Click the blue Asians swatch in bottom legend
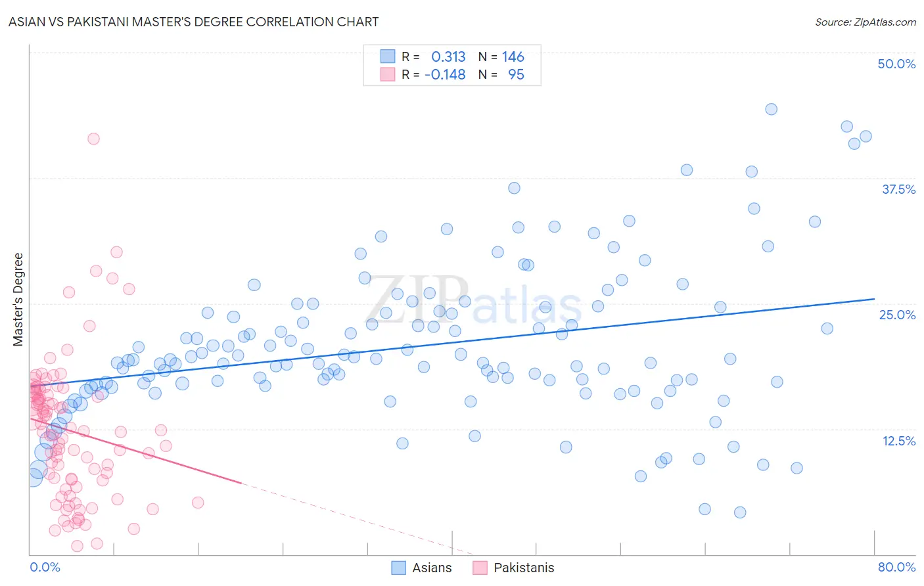924x586 pixels. (399, 568)
